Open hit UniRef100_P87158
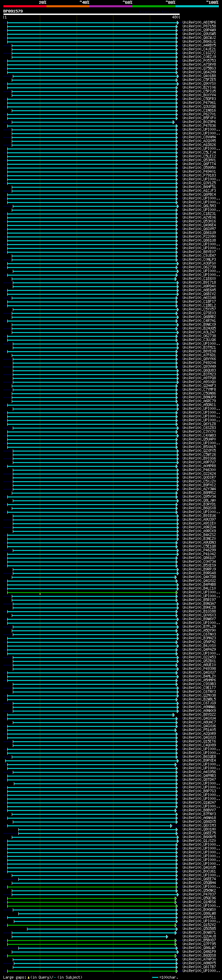 coord(199,26)
